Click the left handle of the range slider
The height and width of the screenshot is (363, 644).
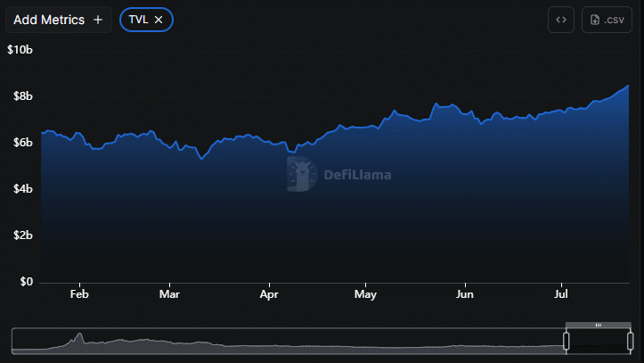coord(566,341)
